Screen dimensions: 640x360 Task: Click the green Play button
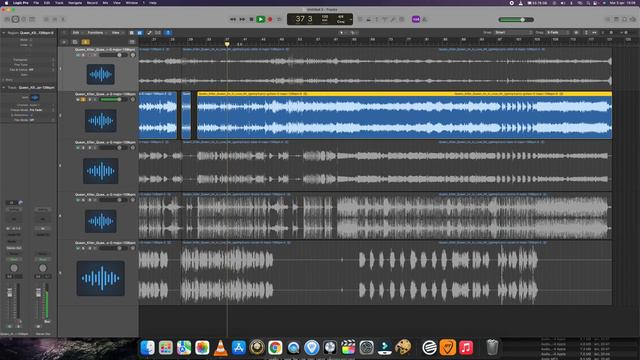260,19
